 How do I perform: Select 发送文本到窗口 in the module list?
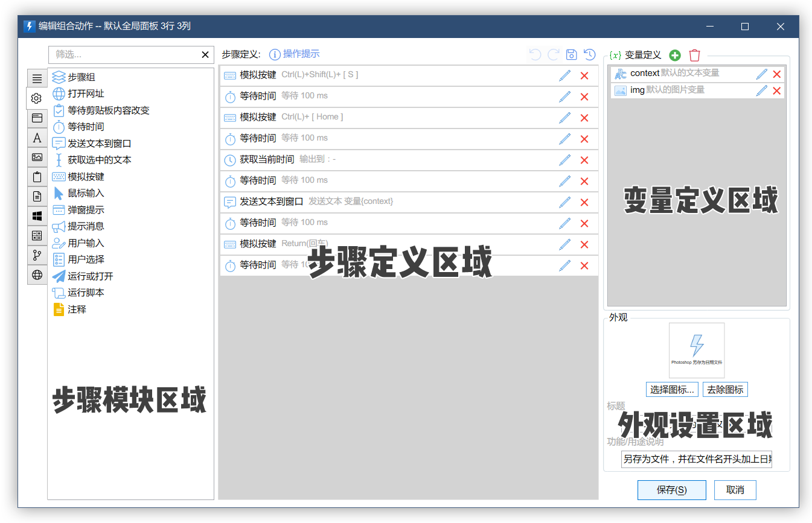point(92,144)
